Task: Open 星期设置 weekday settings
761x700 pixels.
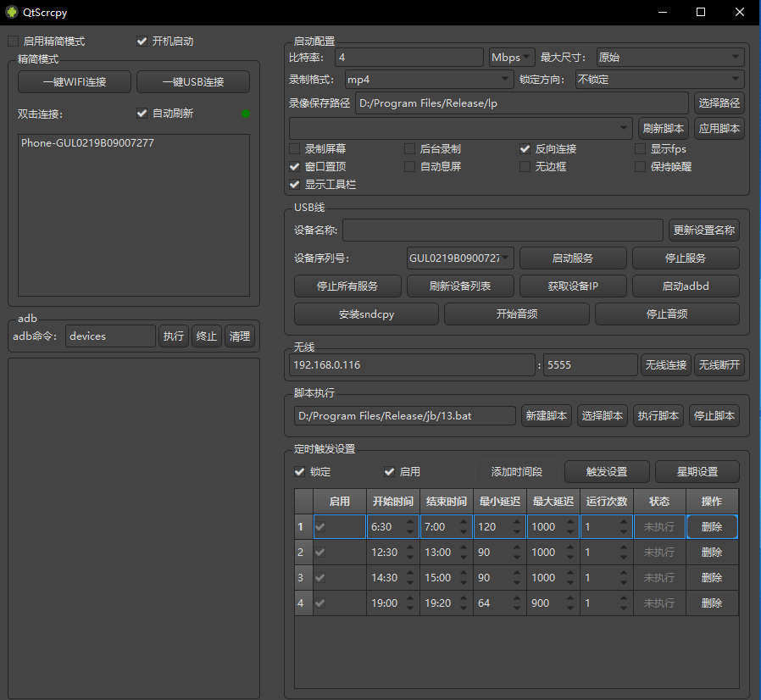Action: [697, 472]
